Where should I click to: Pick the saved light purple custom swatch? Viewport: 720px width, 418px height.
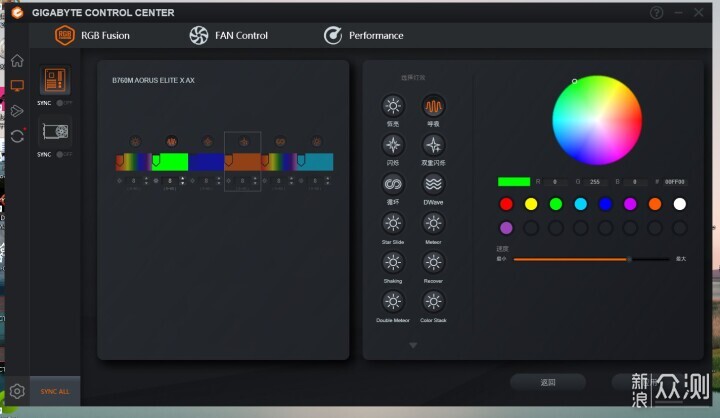tap(506, 228)
